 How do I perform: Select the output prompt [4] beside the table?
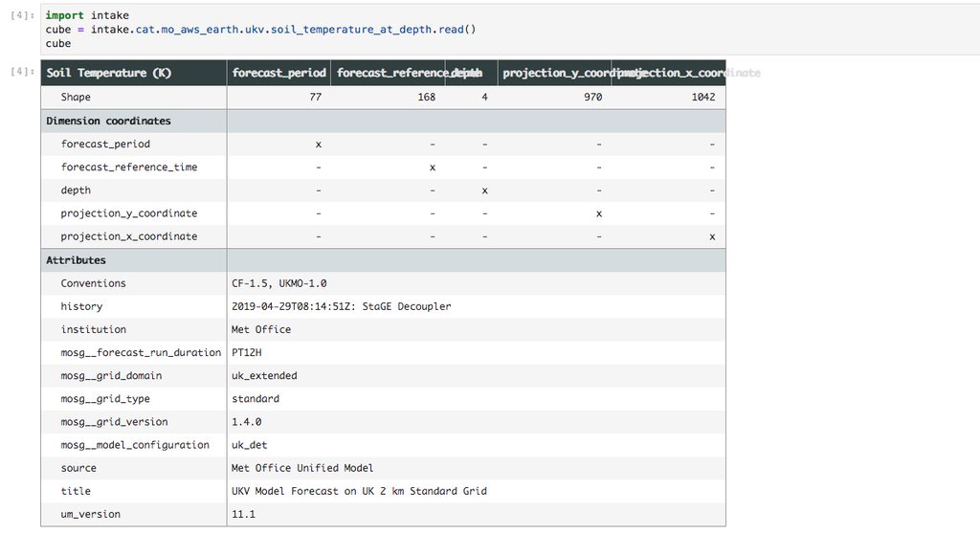click(x=23, y=73)
